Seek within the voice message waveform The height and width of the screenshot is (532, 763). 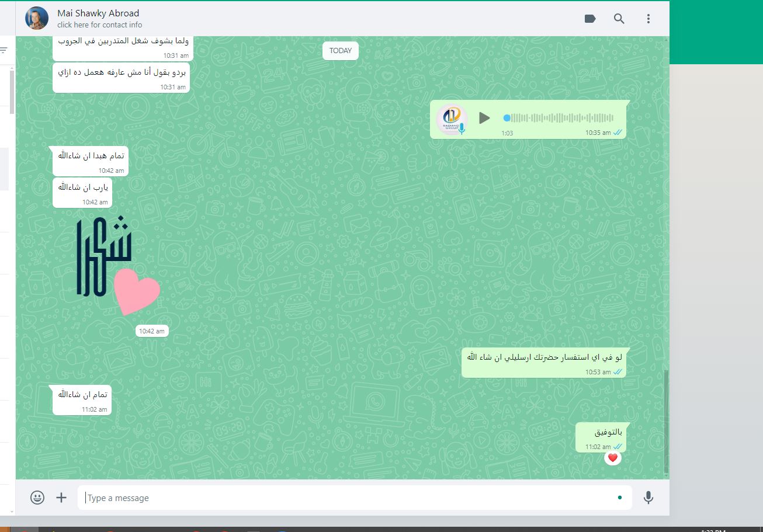[x=559, y=118]
